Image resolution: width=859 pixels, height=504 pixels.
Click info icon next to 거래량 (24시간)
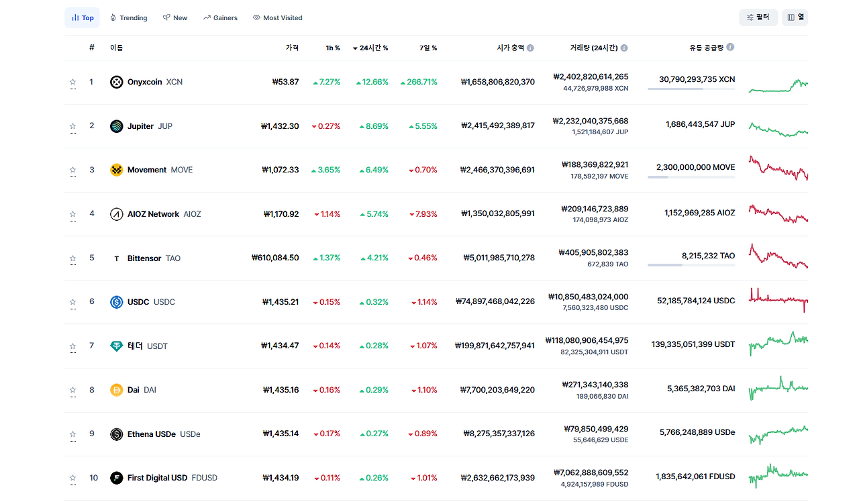(x=624, y=48)
